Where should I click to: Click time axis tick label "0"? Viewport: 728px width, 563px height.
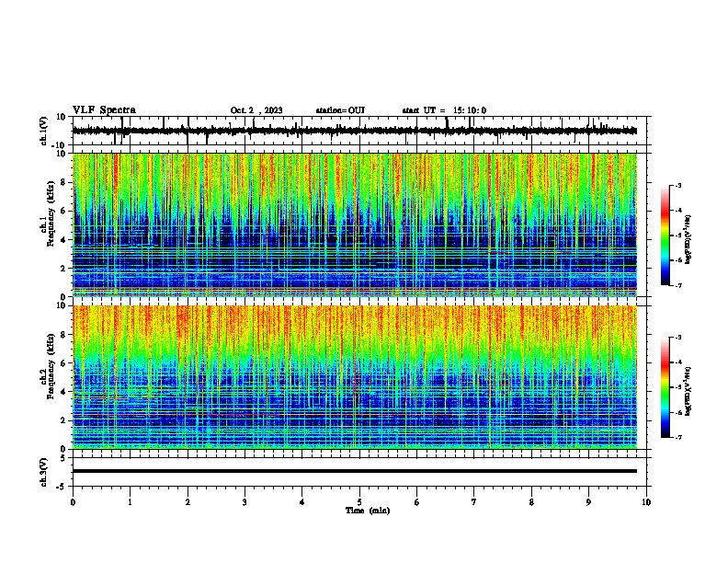tap(73, 502)
